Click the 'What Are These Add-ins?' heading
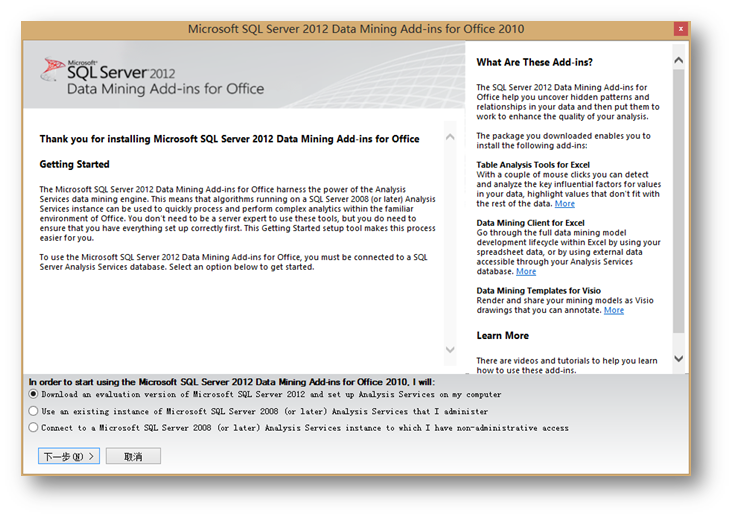The image size is (733, 518). [534, 62]
